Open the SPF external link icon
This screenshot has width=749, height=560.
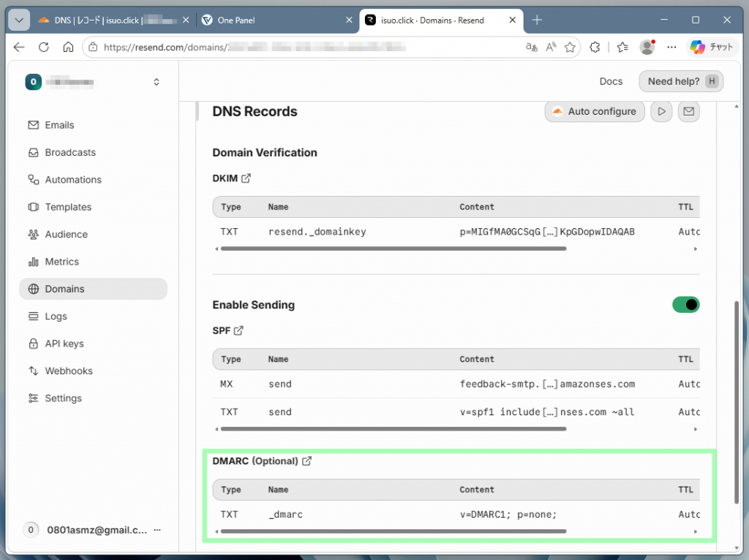pyautogui.click(x=238, y=330)
